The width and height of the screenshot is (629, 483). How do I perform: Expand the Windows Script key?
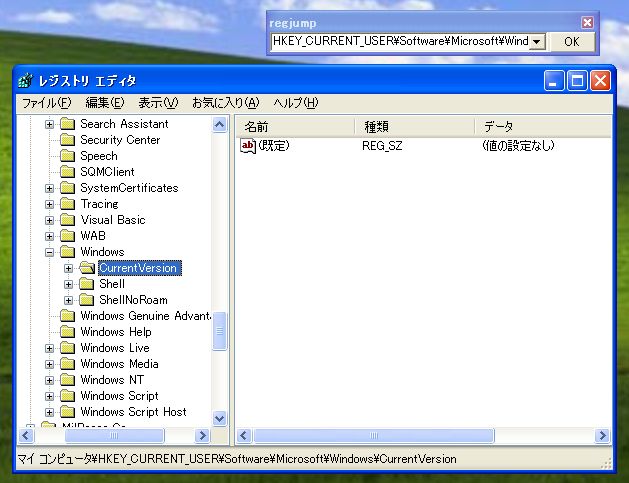(x=49, y=396)
